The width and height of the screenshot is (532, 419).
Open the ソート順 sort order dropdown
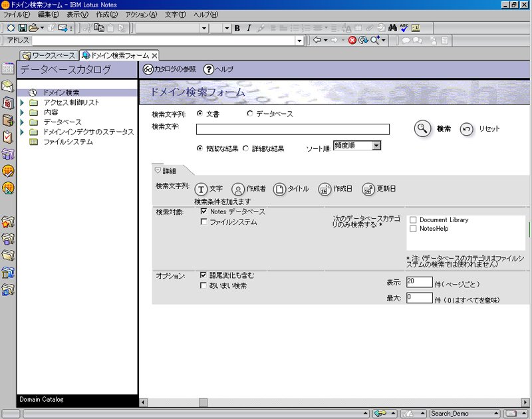376,146
